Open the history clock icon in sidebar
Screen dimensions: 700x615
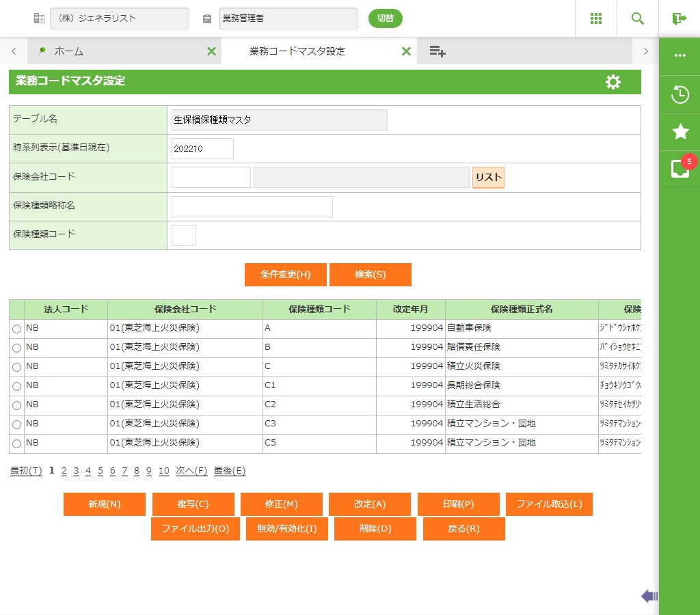pos(679,94)
